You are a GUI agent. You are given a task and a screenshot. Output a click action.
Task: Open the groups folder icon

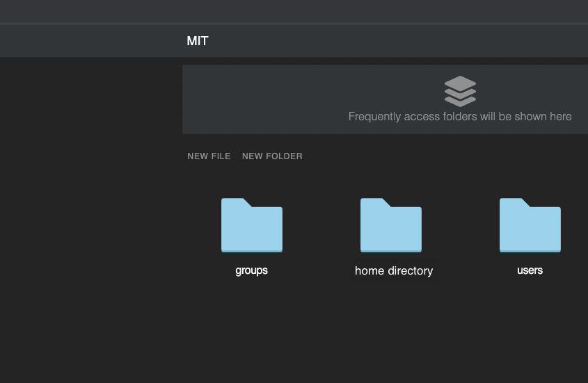tap(252, 225)
